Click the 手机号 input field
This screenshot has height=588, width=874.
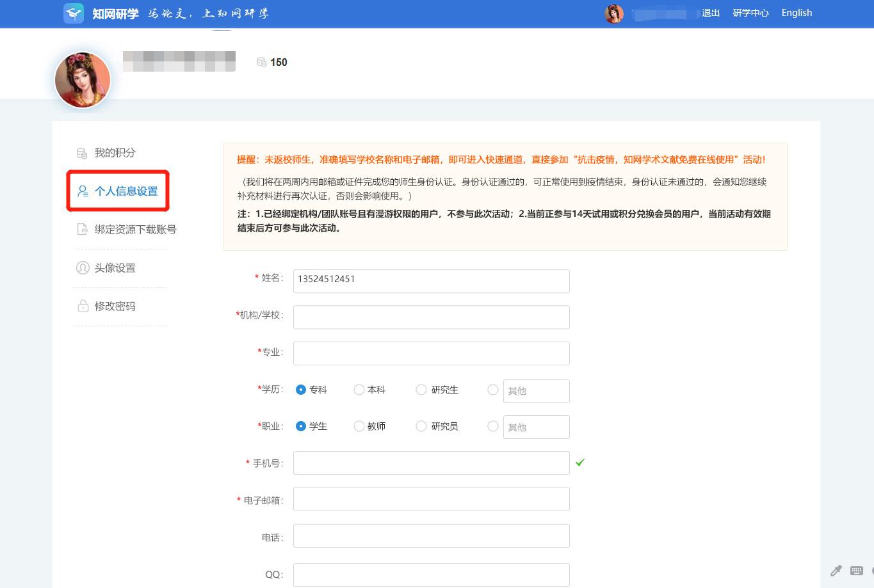(x=432, y=463)
